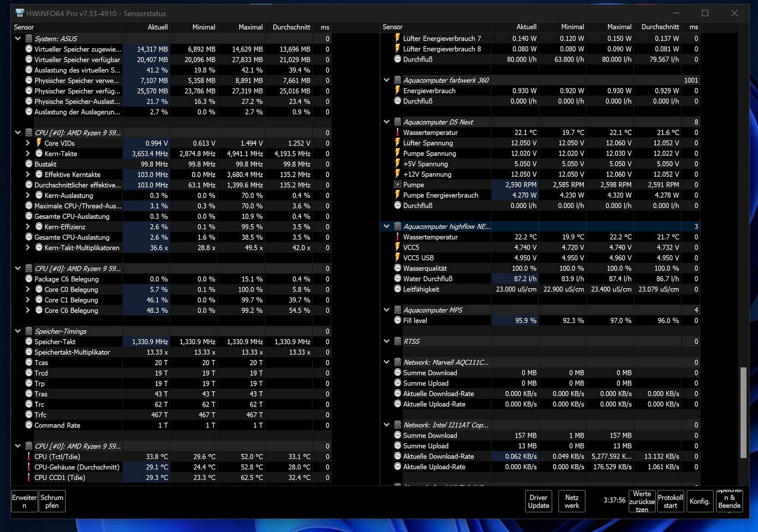
Task: Click the icon beside Package C6 Belegung
Action: (x=29, y=279)
